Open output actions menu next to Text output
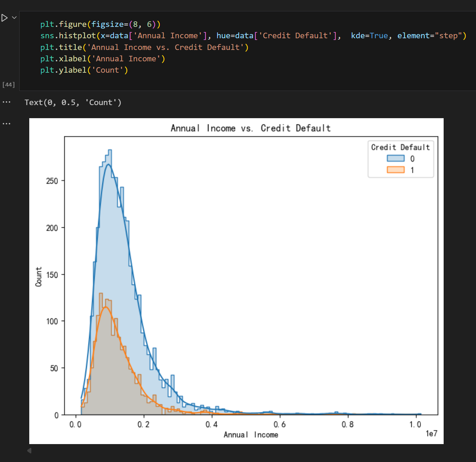Viewport: 476px width, 462px height. 7,102
